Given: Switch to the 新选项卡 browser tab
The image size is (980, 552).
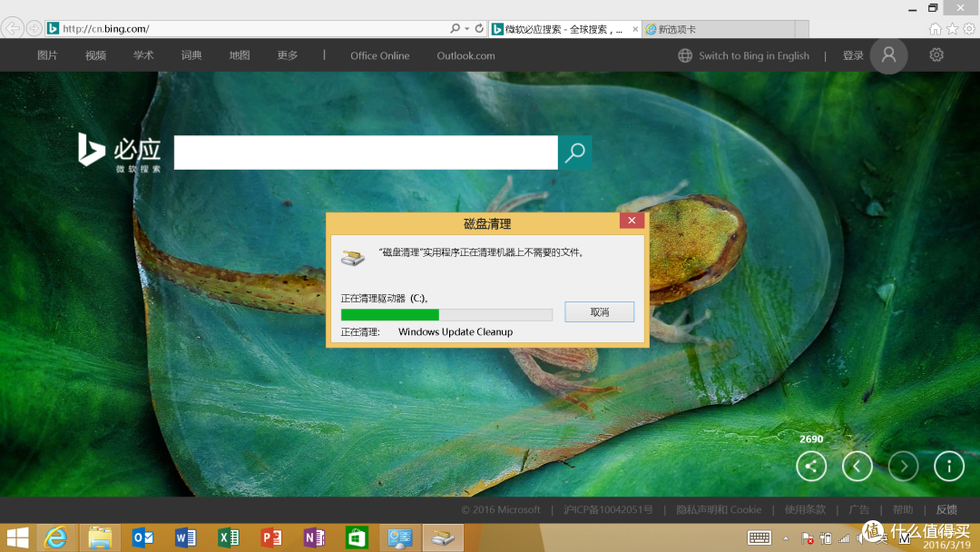Looking at the screenshot, I should (x=719, y=29).
